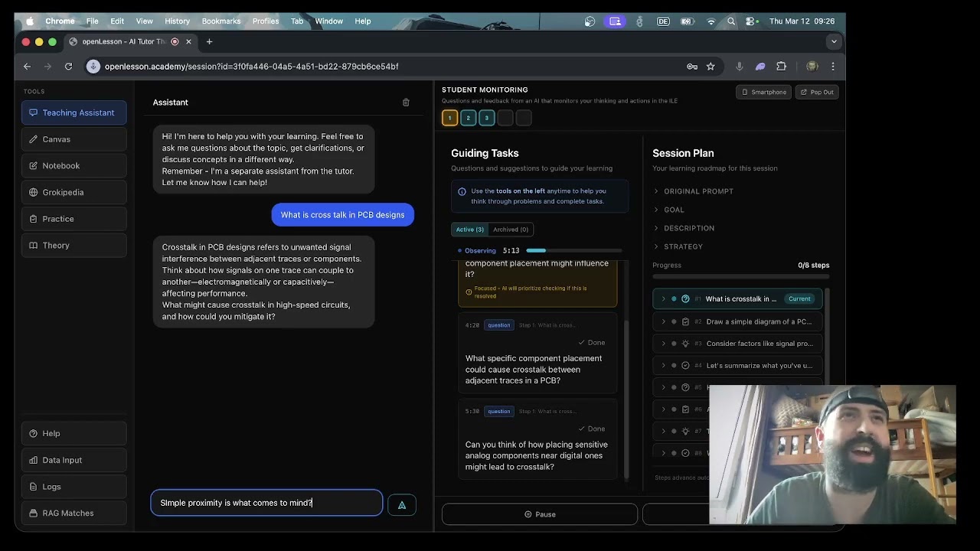Screen dimensions: 980x551
Task: Open Chrome three-dot menu
Action: click(833, 67)
